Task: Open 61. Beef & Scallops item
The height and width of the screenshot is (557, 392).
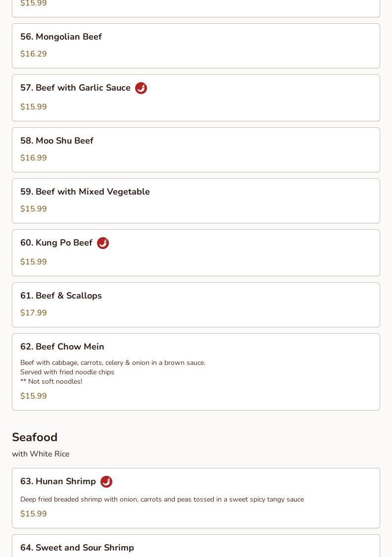Action: point(196,305)
